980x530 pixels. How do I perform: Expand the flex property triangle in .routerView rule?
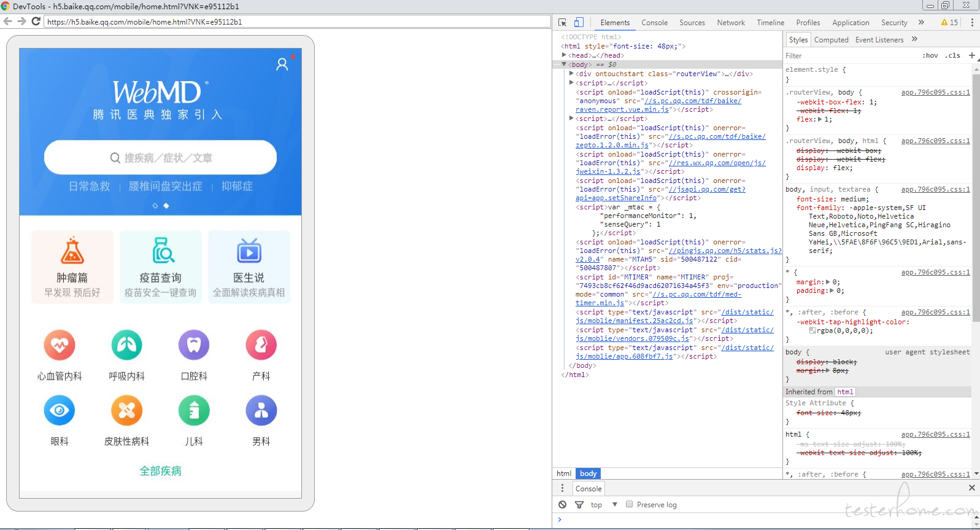coord(820,120)
